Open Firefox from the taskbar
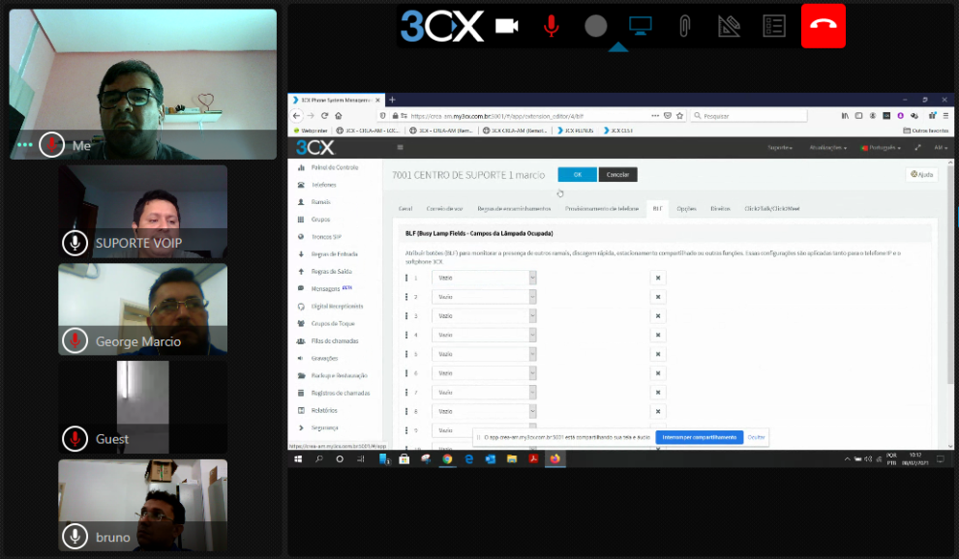This screenshot has width=959, height=560. coord(554,459)
